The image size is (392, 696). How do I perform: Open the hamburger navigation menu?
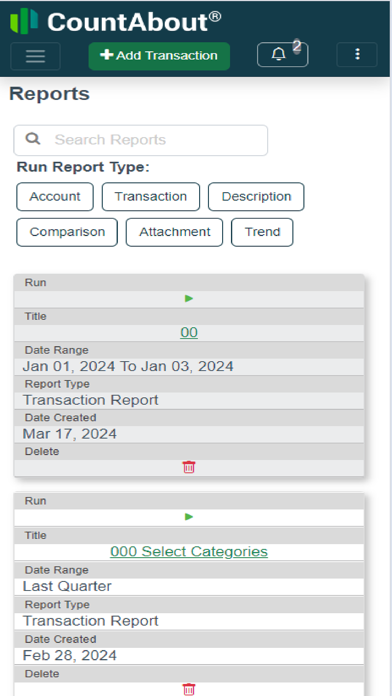pos(35,56)
